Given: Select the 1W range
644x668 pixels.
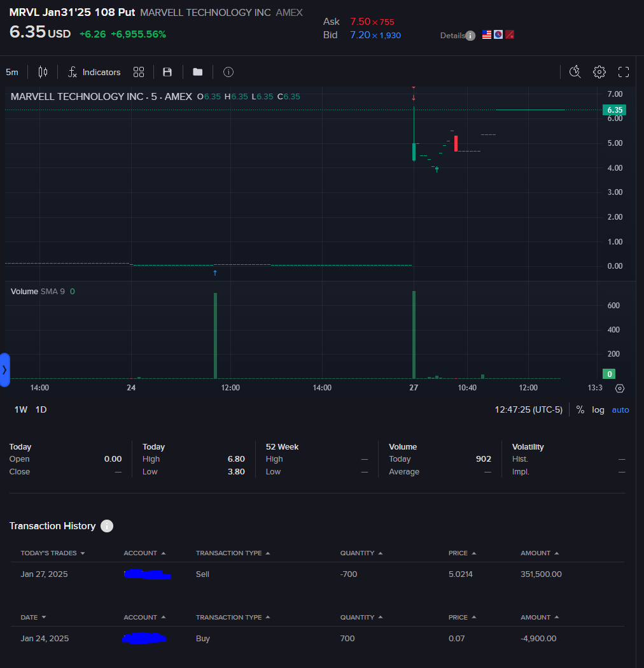Looking at the screenshot, I should click(x=21, y=409).
